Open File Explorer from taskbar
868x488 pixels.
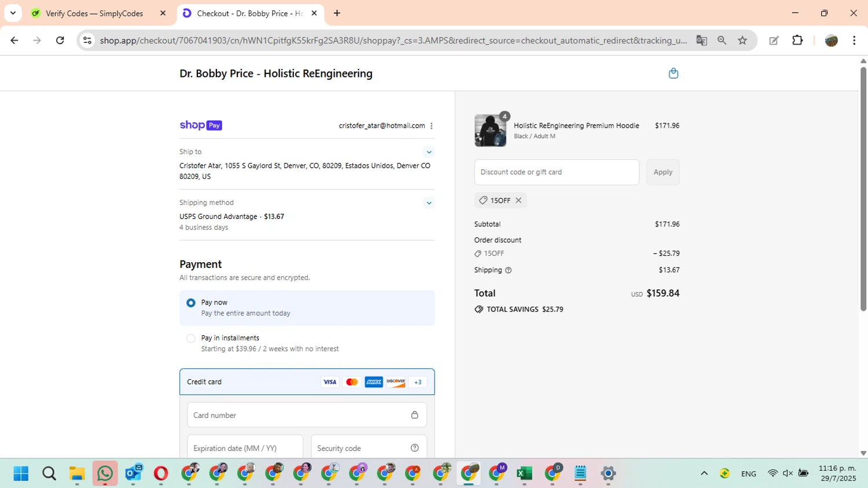[77, 474]
